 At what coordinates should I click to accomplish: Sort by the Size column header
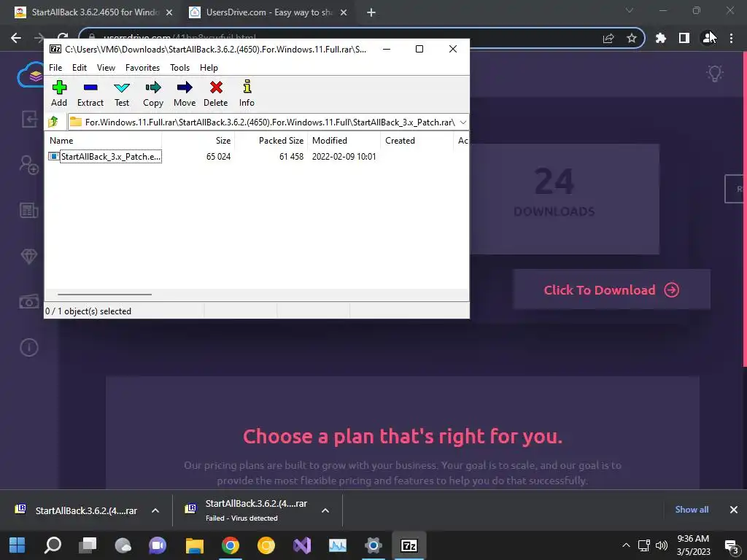point(198,141)
